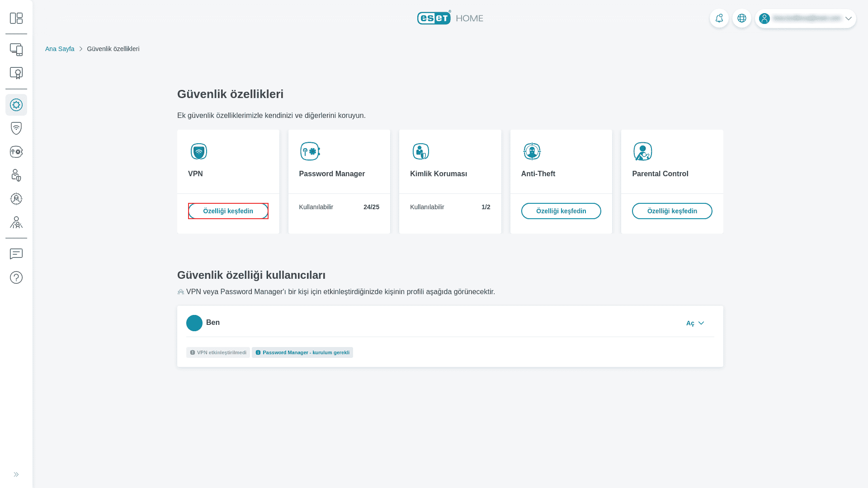Open the Anti-Theft sidebar icon
Viewport: 868px width, 488px height.
tap(16, 199)
